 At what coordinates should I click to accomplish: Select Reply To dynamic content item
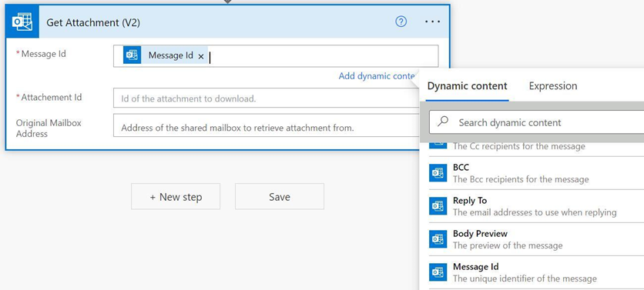(x=536, y=206)
